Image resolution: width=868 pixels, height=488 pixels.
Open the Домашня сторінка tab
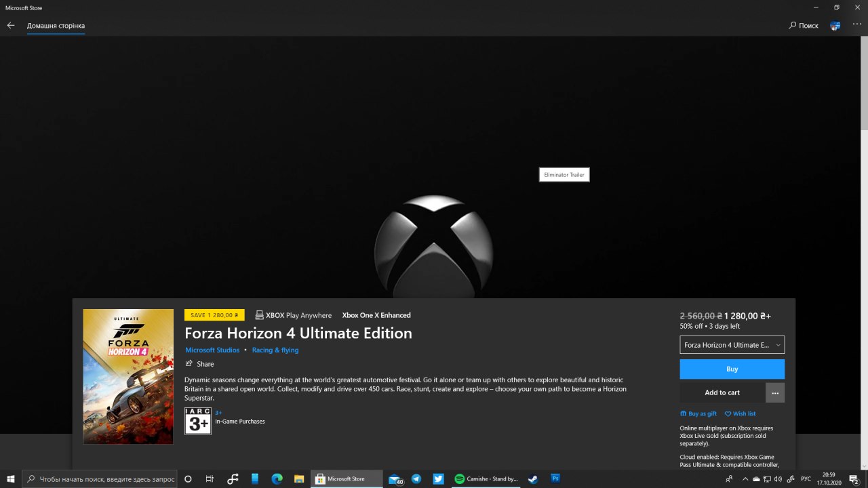56,26
